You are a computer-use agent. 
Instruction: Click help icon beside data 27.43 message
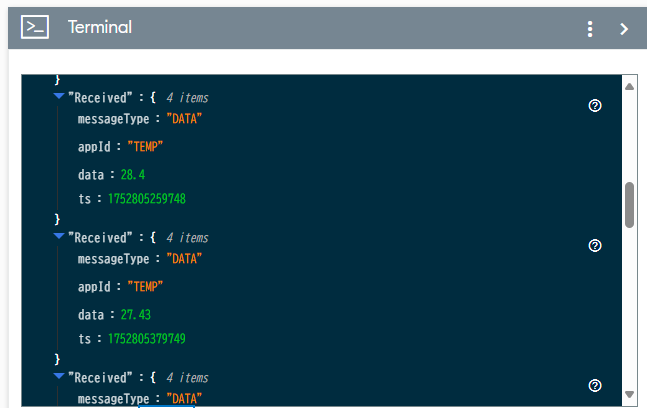pos(595,245)
